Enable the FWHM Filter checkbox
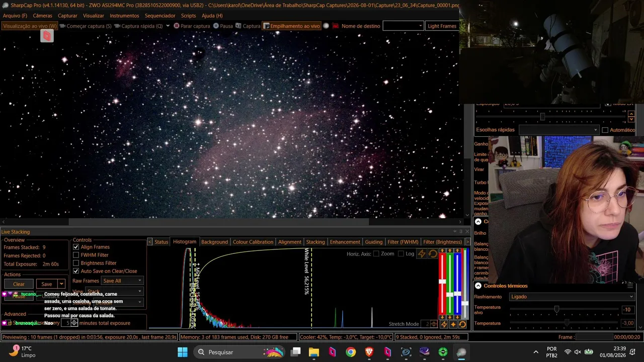 [x=76, y=255]
